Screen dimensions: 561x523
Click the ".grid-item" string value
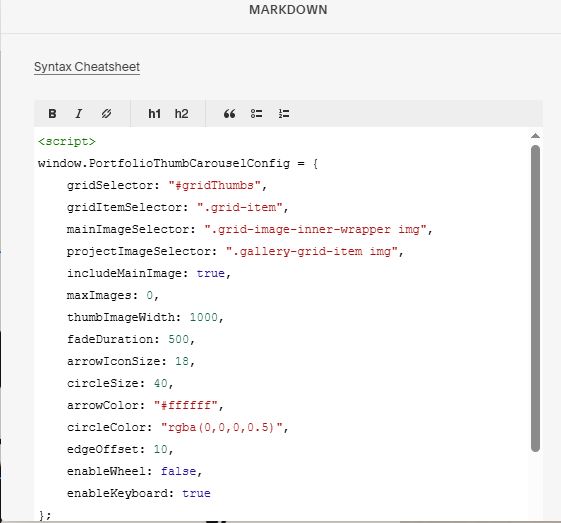[x=240, y=207]
